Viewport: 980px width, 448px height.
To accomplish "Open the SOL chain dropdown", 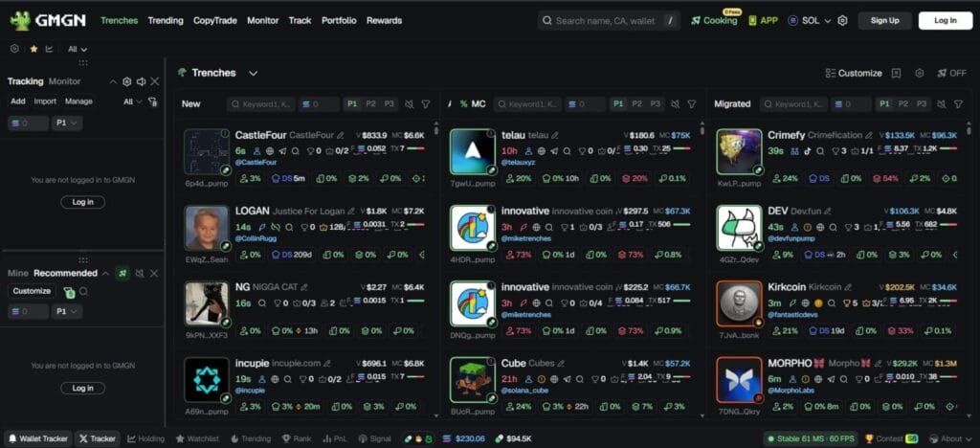I will [x=809, y=20].
